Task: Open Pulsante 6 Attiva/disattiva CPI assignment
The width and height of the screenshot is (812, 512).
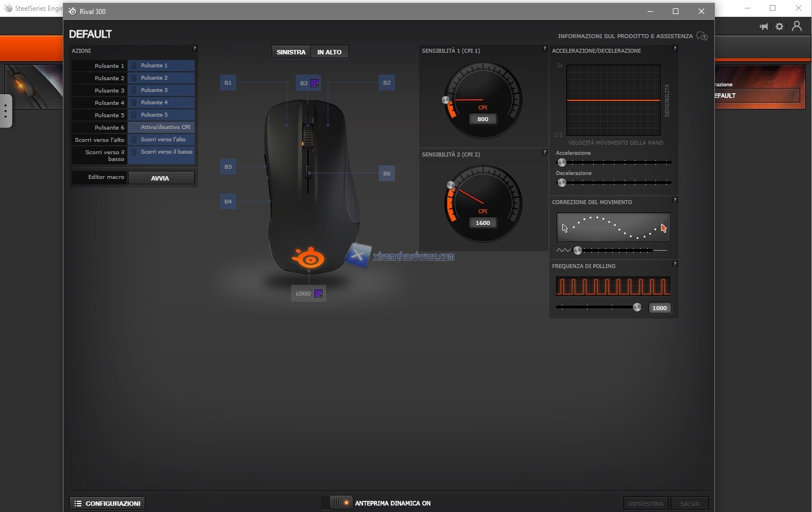Action: click(161, 127)
